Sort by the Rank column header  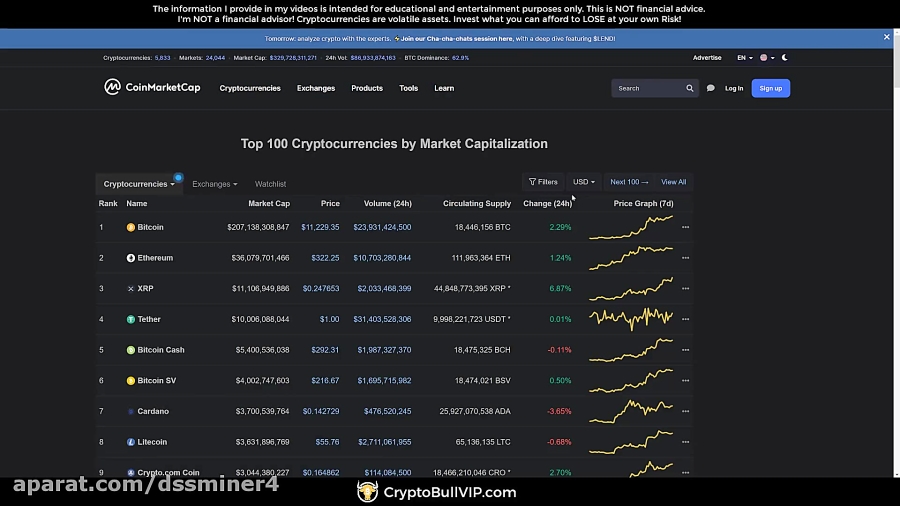(108, 204)
